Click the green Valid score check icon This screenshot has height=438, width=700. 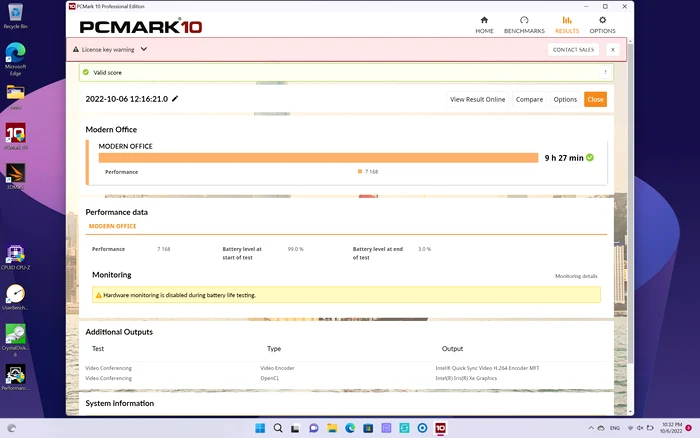(86, 72)
